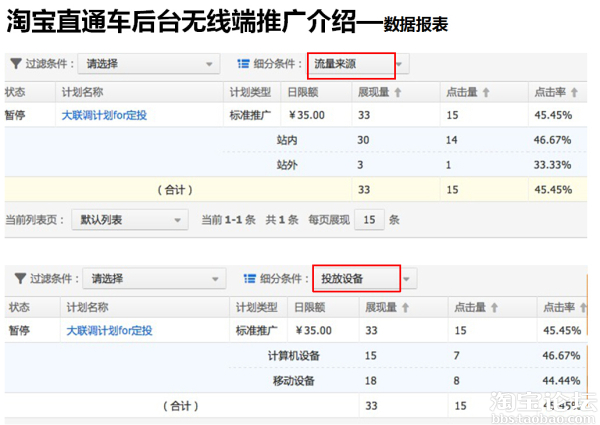
Task: Click the top table ¥35.00 daily limit
Action: point(307,115)
